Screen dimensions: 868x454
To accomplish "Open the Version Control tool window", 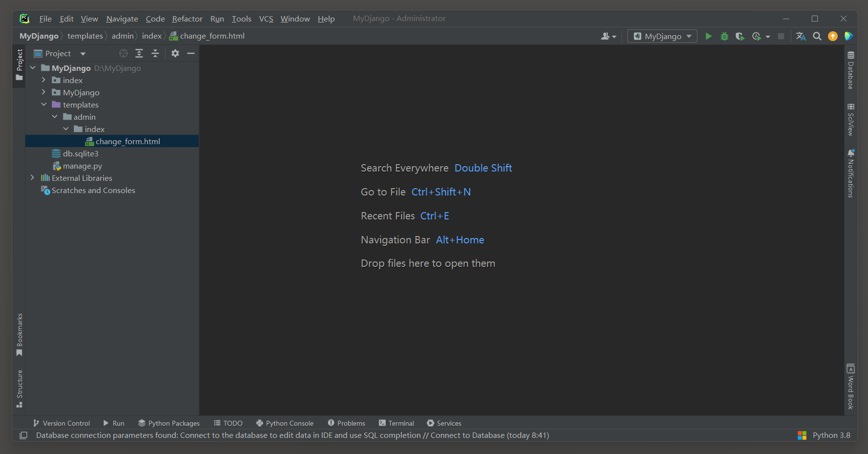I will click(x=62, y=423).
